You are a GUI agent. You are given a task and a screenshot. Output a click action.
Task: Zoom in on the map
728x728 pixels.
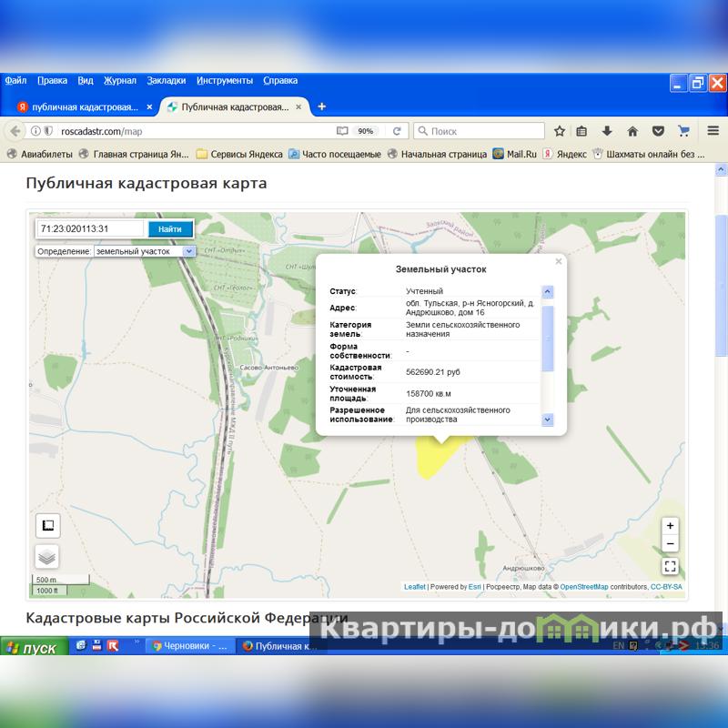[670, 526]
